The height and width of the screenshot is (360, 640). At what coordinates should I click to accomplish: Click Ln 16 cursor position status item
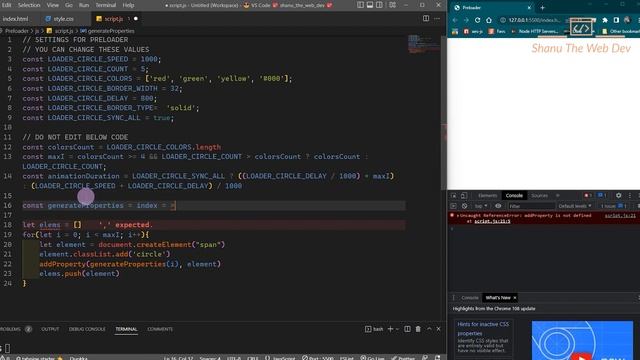click(x=178, y=358)
